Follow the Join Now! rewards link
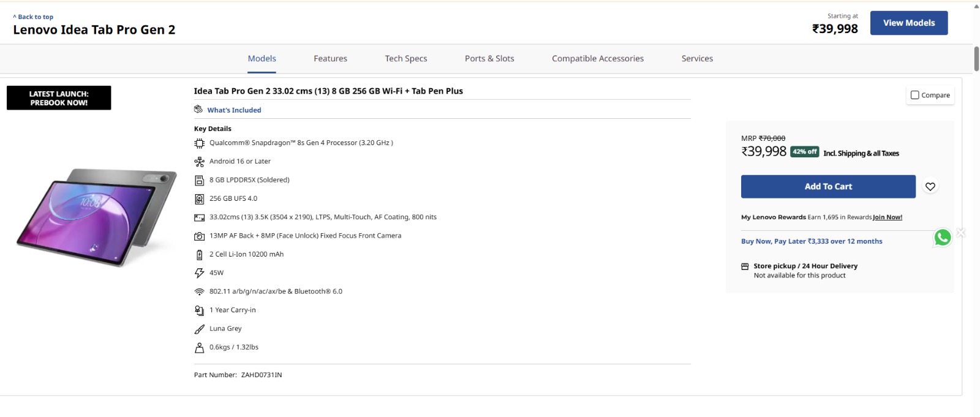 887,217
